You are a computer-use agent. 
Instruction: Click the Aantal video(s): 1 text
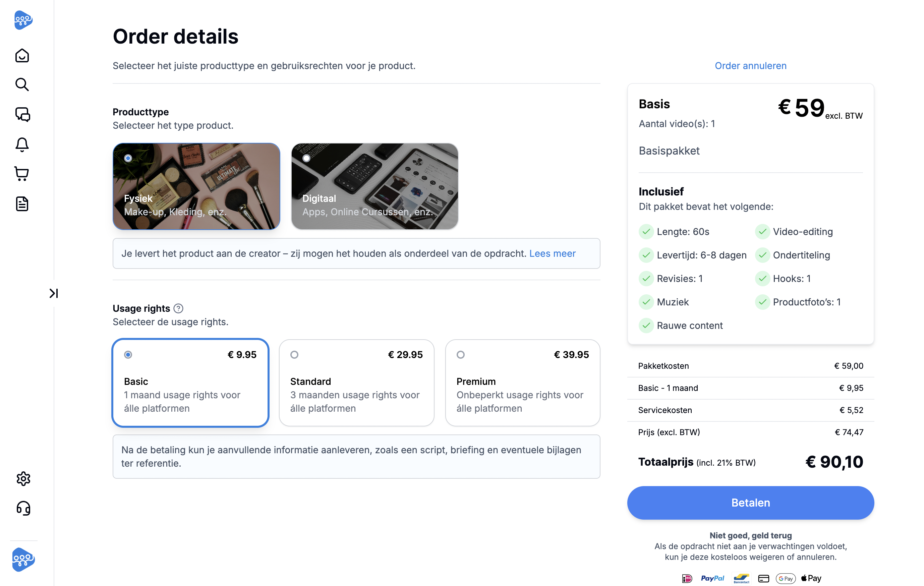click(677, 124)
